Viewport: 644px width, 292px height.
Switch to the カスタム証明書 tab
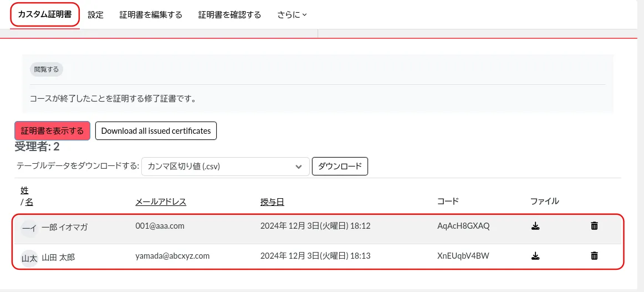(x=45, y=14)
